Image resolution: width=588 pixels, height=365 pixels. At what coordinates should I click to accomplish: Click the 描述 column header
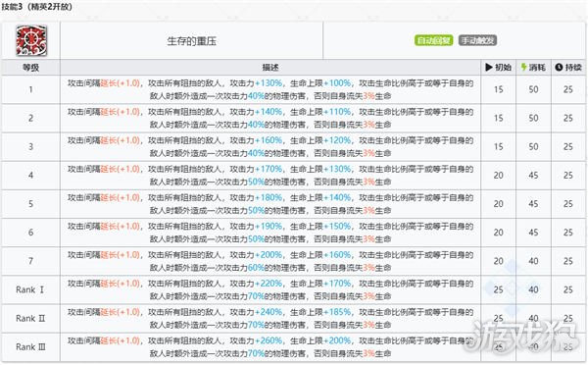pyautogui.click(x=270, y=68)
